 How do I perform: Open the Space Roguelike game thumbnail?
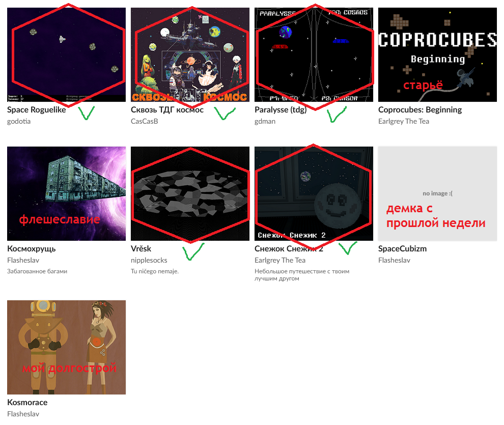coord(66,54)
